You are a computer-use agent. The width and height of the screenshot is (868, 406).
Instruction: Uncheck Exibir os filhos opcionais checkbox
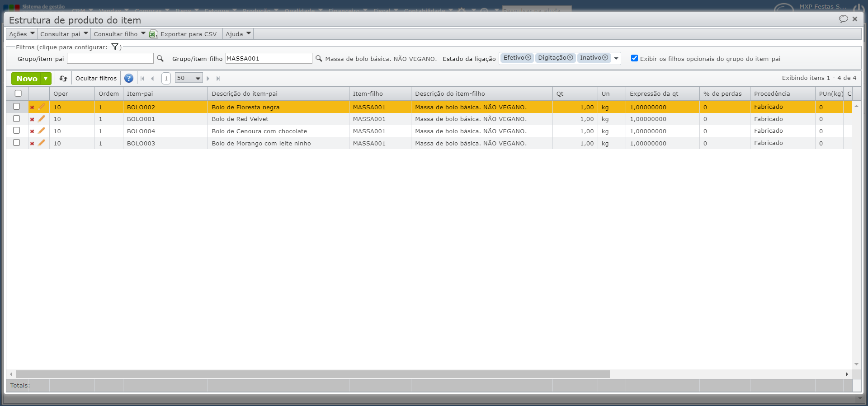[x=635, y=58]
